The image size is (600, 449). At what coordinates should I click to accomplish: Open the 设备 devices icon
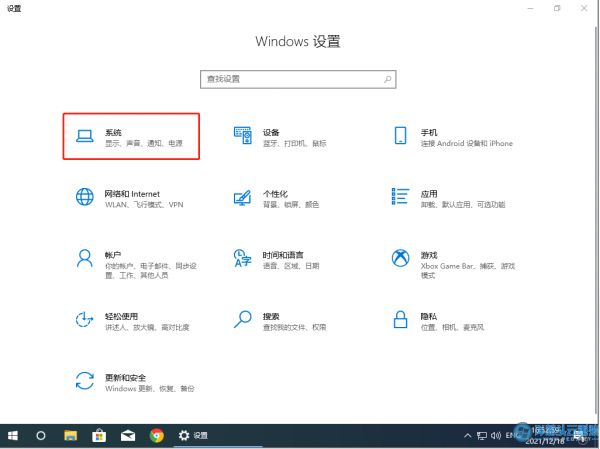(x=243, y=136)
